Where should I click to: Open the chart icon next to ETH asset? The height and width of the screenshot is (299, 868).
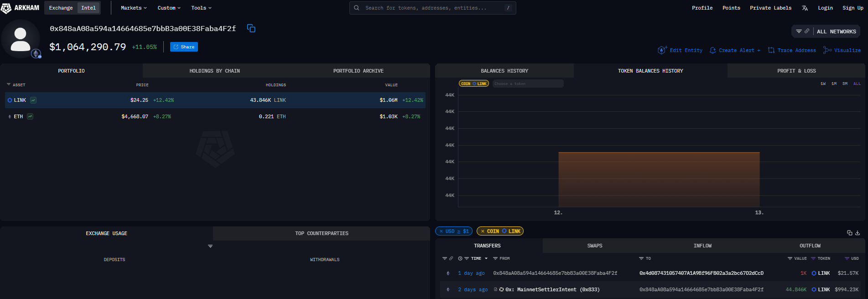30,116
